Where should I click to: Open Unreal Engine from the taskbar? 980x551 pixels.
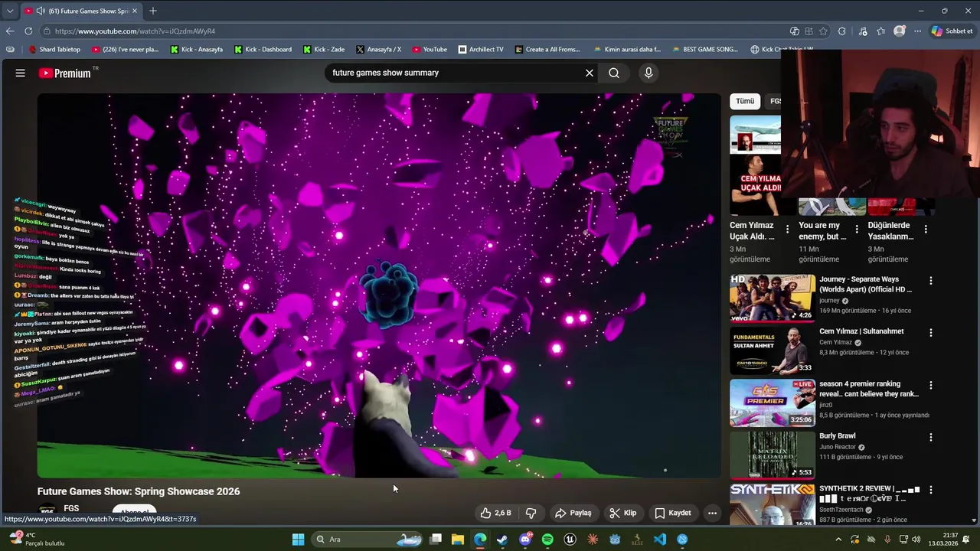click(x=570, y=540)
